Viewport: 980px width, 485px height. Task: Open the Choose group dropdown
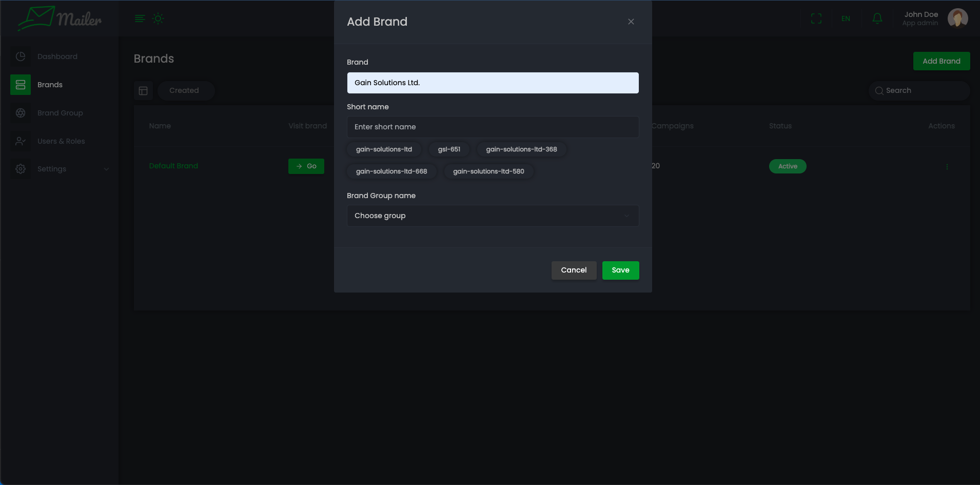[493, 216]
